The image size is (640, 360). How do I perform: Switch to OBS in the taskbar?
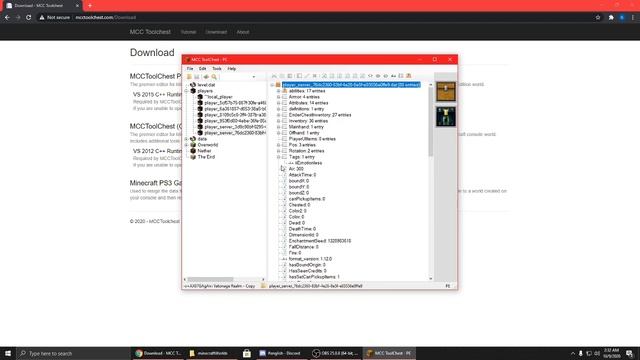click(336, 353)
